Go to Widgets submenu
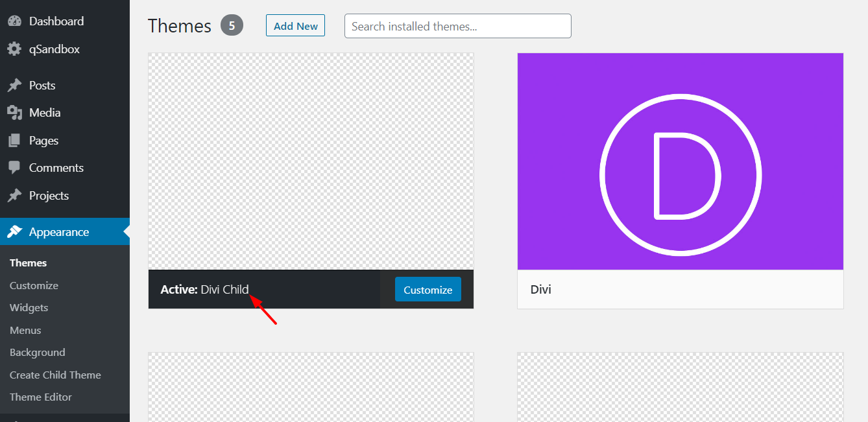Image resolution: width=868 pixels, height=422 pixels. (29, 307)
